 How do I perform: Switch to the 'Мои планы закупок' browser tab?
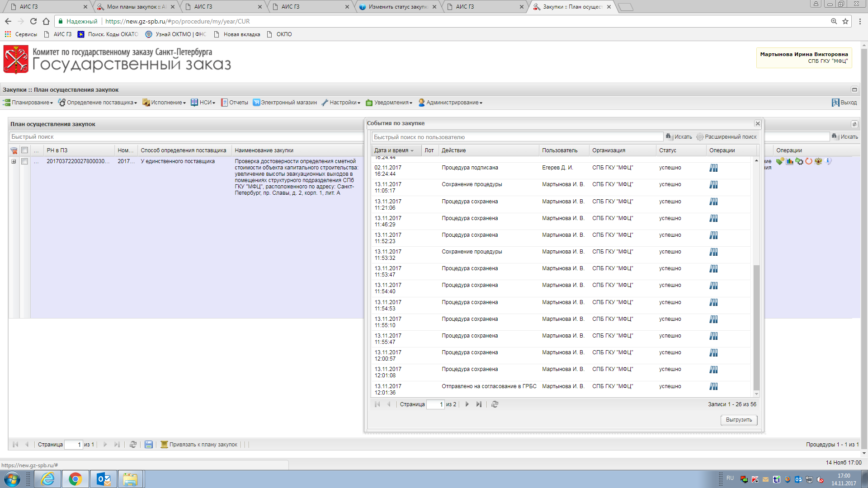point(135,7)
